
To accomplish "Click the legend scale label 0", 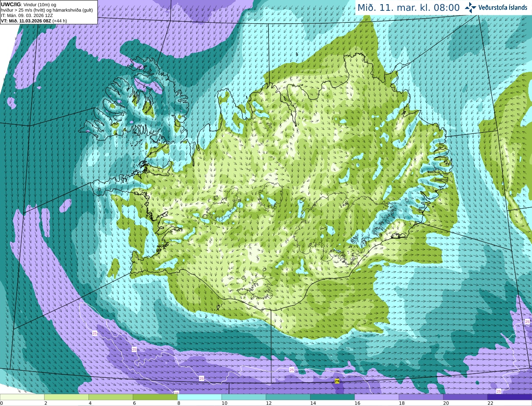I will pyautogui.click(x=2, y=403).
